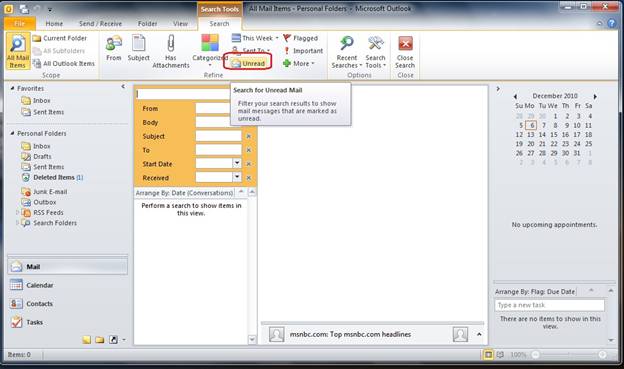Adjust the zoom slider in status bar
Image resolution: width=624 pixels, height=369 pixels.
569,354
